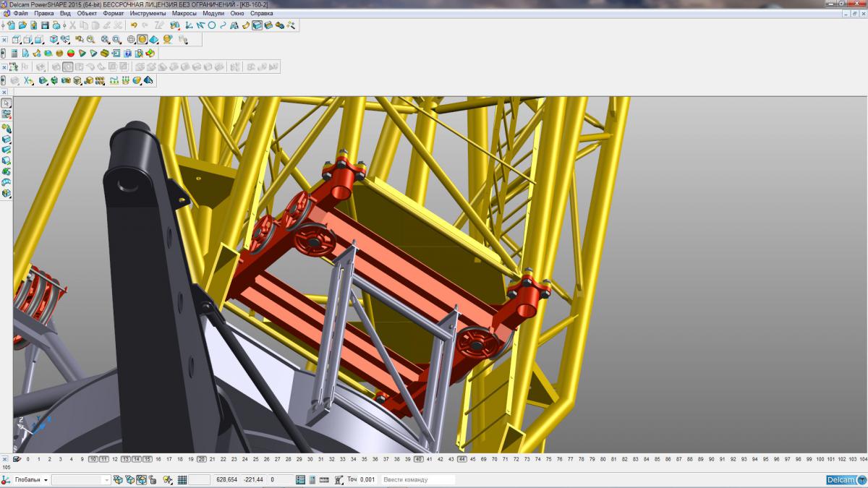Open the Макросы menu

pos(184,13)
